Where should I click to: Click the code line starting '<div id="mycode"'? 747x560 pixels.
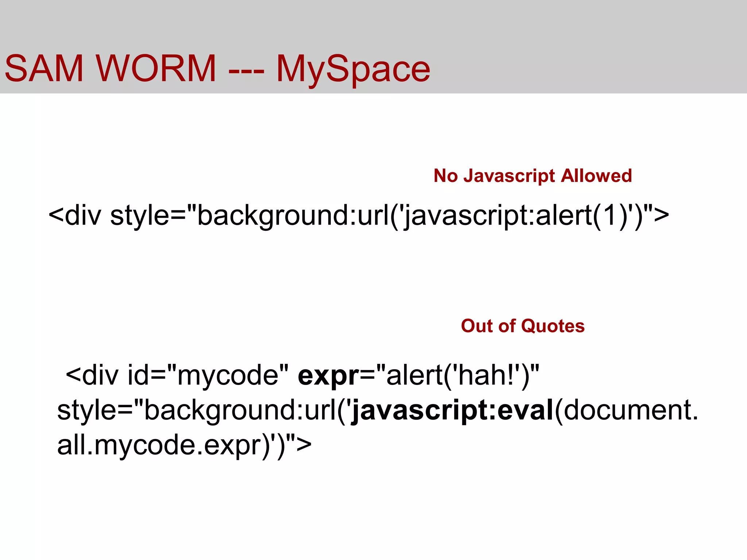[302, 376]
